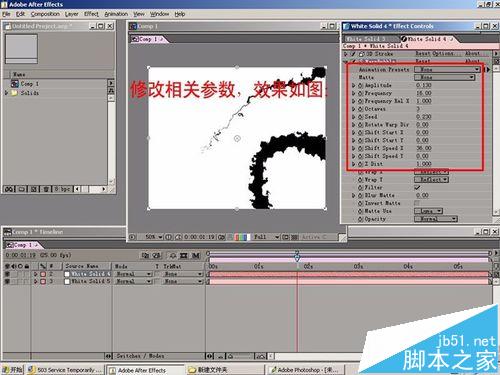Viewport: 500px width, 375px height.
Task: Click the binoculars find icon in the Project panel
Action: [x=9, y=189]
